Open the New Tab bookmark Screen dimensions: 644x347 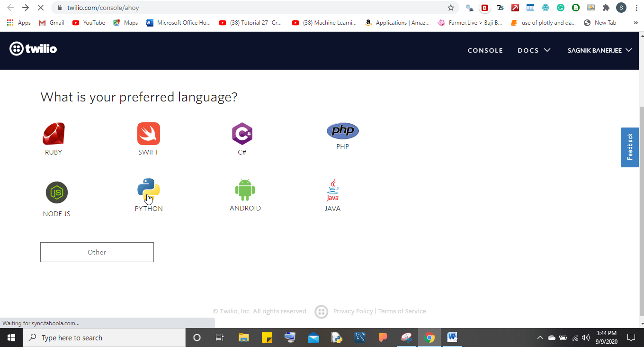click(x=600, y=22)
